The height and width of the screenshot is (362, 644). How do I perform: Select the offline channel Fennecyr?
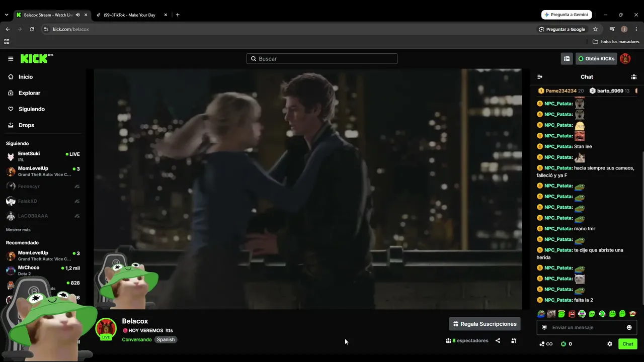43,187
